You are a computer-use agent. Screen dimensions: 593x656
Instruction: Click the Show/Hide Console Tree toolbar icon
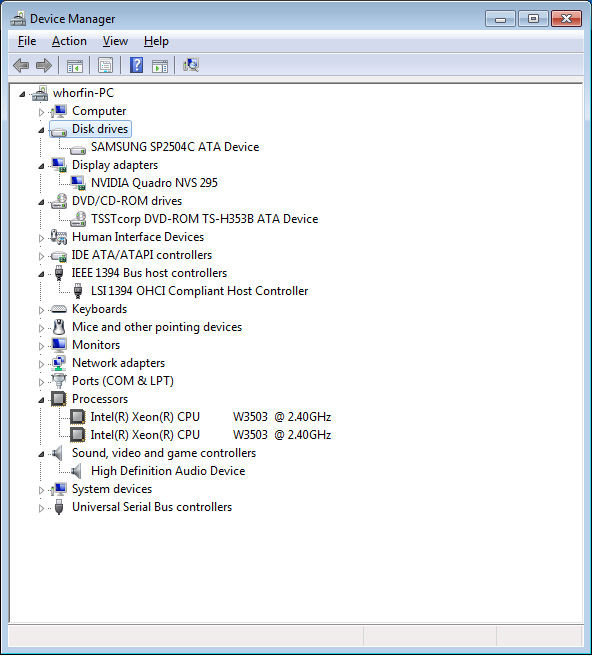pyautogui.click(x=75, y=66)
